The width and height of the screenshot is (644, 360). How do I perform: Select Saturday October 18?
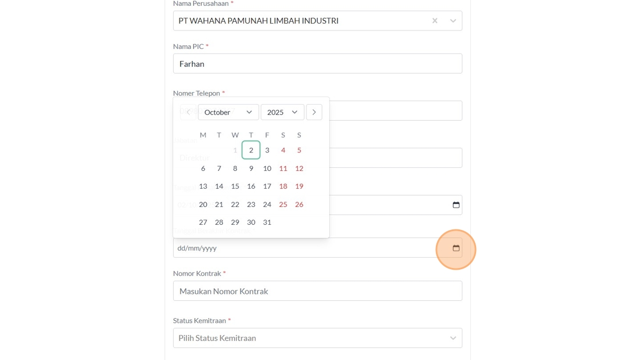click(x=283, y=186)
